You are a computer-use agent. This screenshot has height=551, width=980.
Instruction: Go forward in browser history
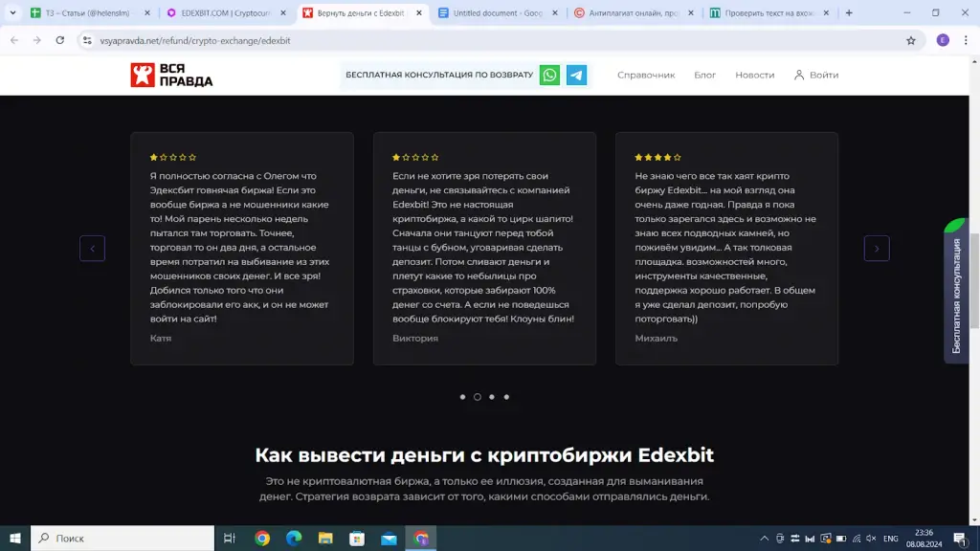[x=37, y=40]
